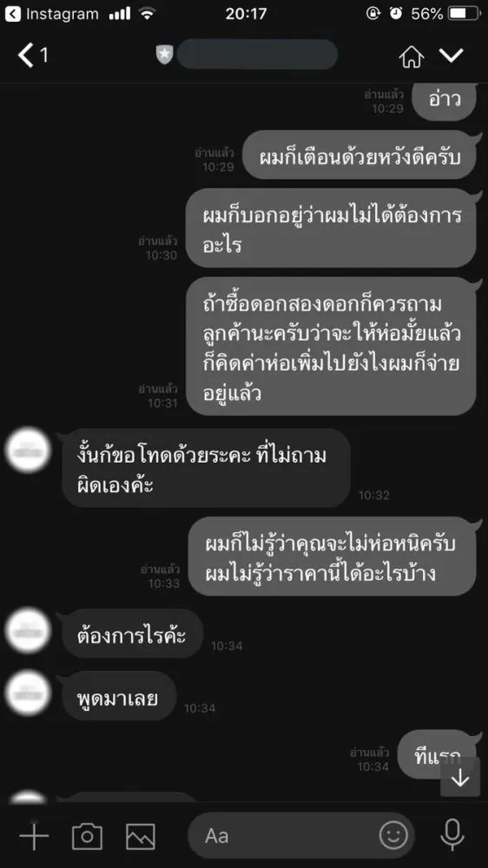Open sender avatar beside 'ต้องการไรค้ะ'
This screenshot has height=868, width=488.
[x=29, y=632]
